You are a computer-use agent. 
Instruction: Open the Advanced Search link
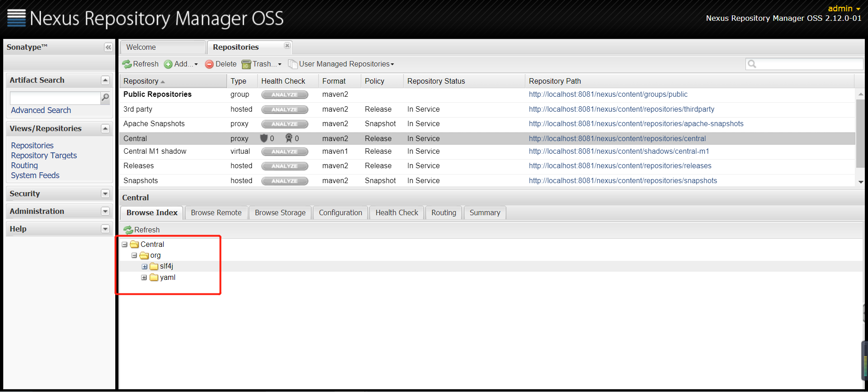(x=41, y=110)
